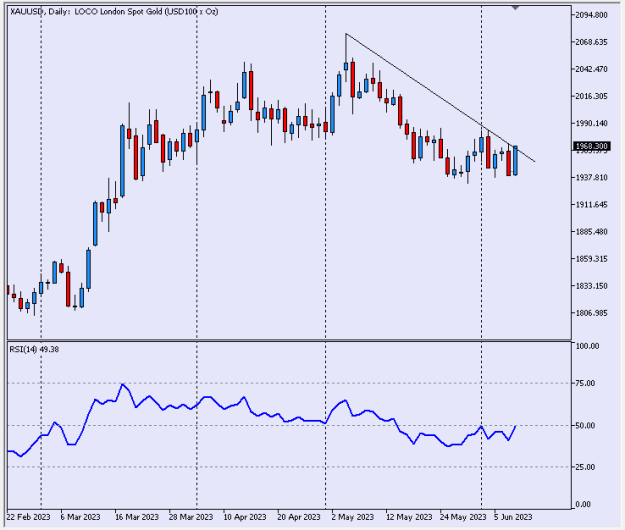This screenshot has width=625, height=530.
Task: Click the RSI scale value 0.00
Action: [x=583, y=504]
